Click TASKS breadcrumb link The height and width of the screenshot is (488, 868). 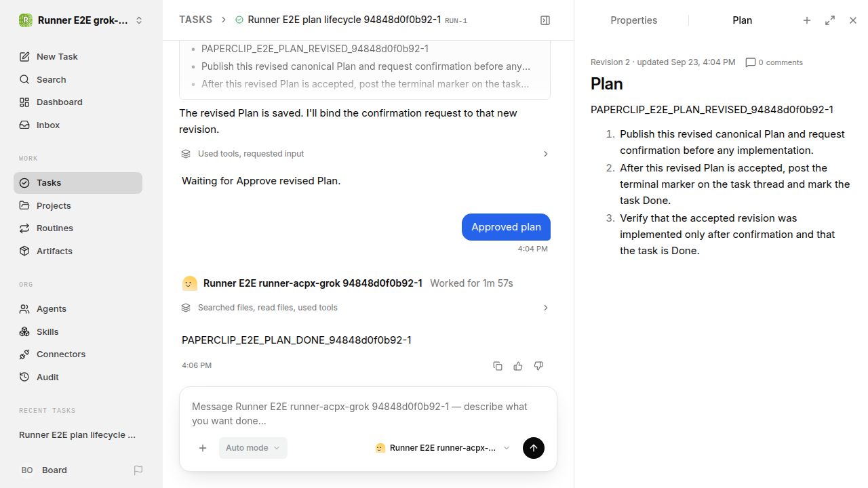[195, 20]
